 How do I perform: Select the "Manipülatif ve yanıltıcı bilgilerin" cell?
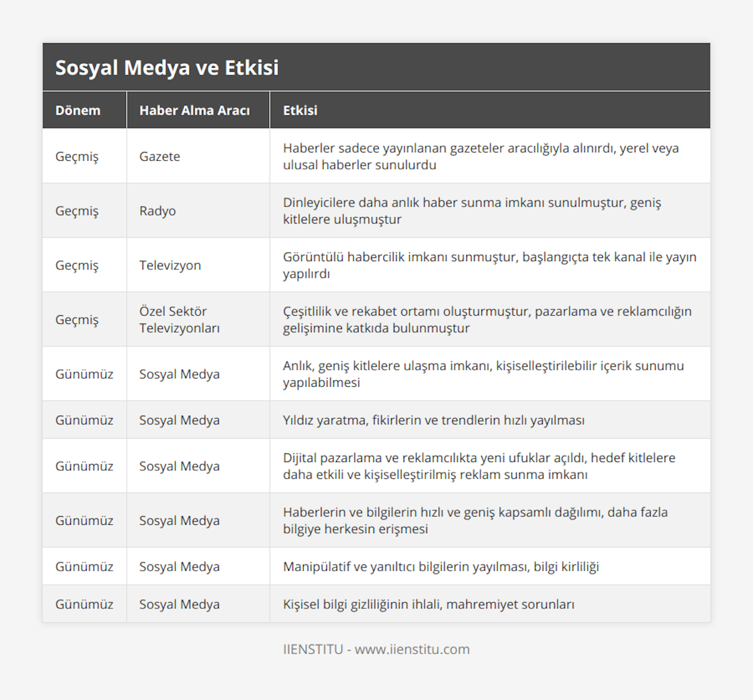(x=441, y=566)
